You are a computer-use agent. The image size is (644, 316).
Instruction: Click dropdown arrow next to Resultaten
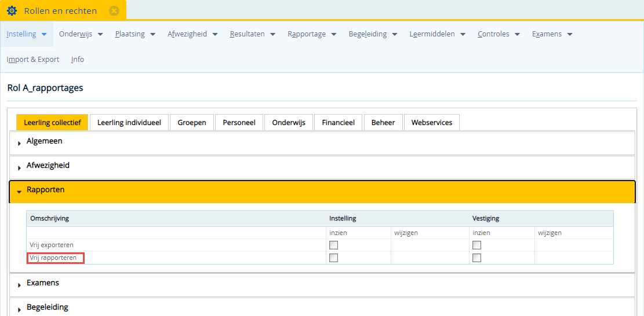coord(272,34)
